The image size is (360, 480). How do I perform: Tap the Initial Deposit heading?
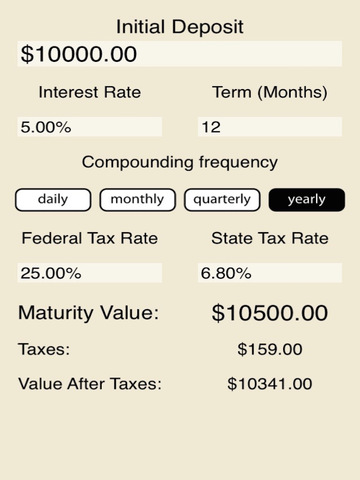click(180, 27)
